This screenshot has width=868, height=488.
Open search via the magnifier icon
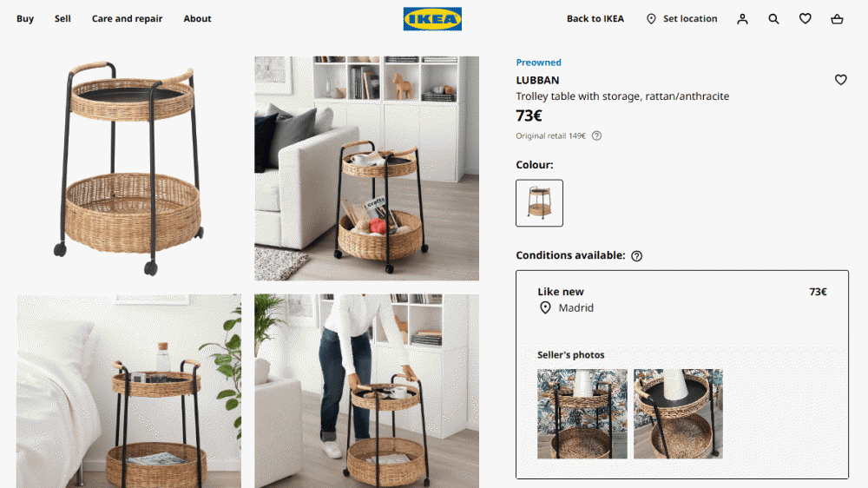coord(773,19)
